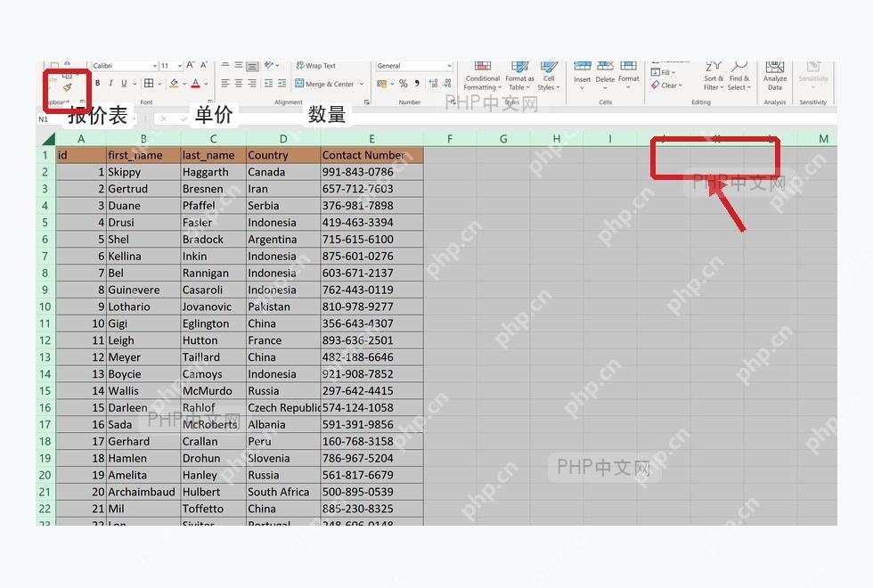Screen dimensions: 873x588
Task: Decrease decimal places
Action: pos(446,84)
